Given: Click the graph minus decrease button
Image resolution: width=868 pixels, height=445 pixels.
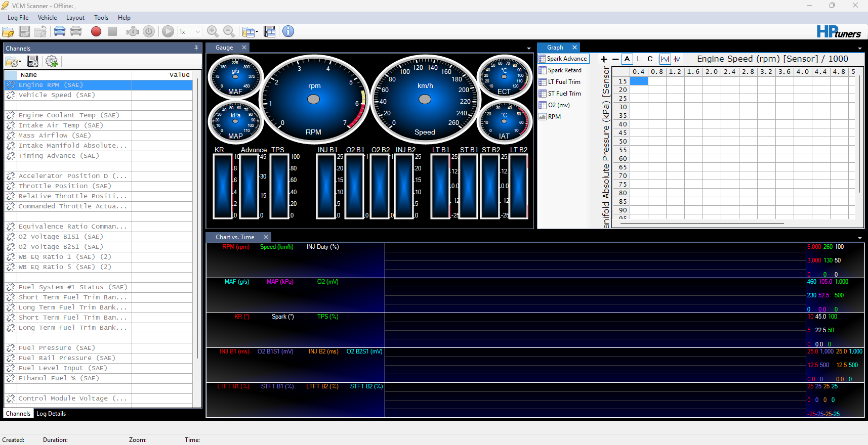Looking at the screenshot, I should [615, 59].
